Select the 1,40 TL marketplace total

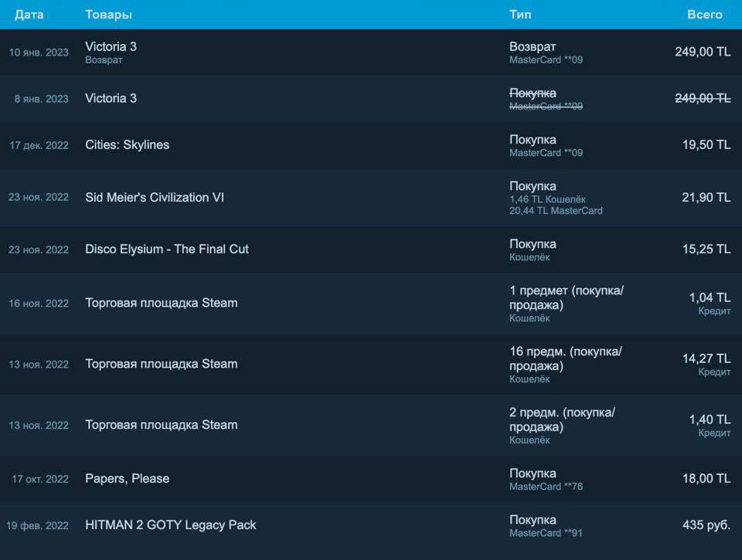pyautogui.click(x=710, y=419)
